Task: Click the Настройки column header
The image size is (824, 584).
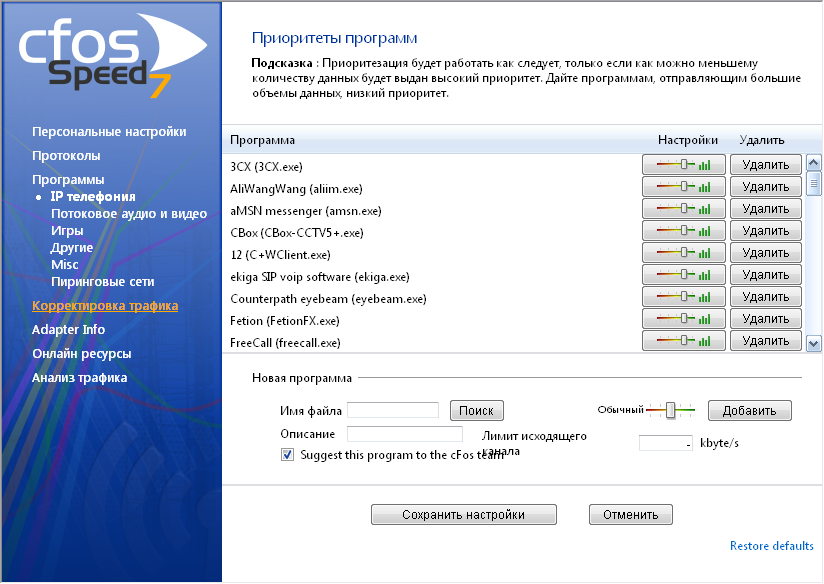Action: pyautogui.click(x=688, y=140)
